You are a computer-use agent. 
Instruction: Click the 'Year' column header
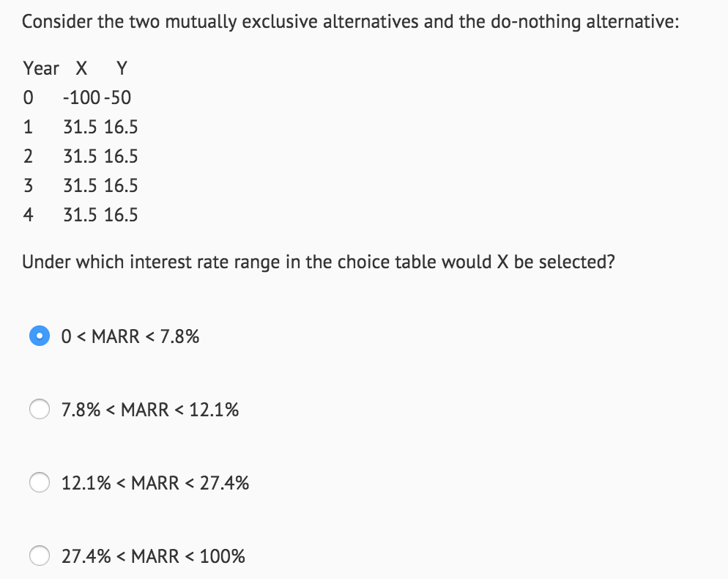(40, 68)
